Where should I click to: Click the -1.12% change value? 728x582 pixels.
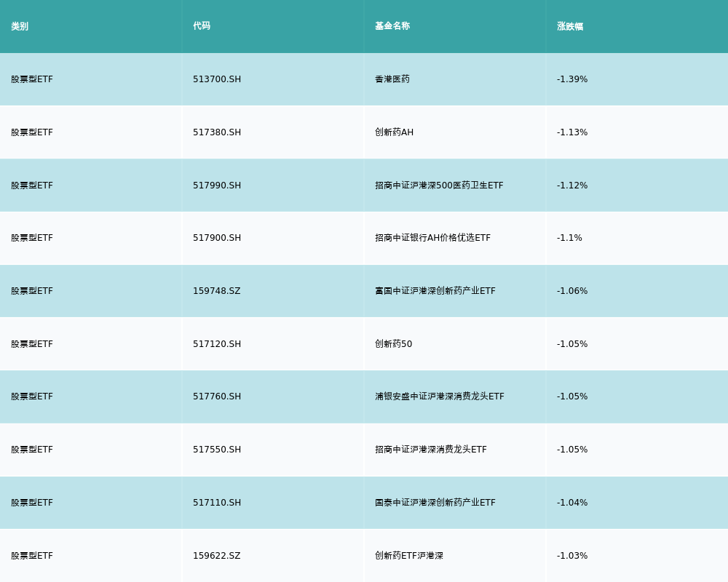point(572,186)
